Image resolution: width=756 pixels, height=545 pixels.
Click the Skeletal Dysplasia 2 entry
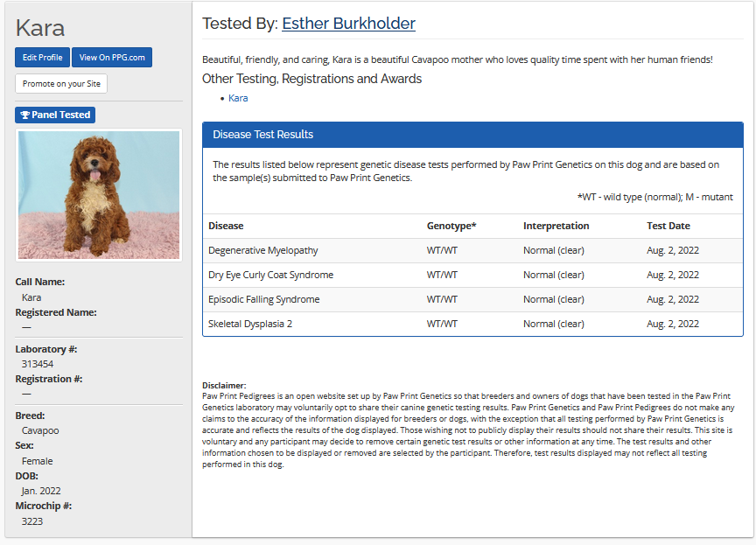click(250, 324)
